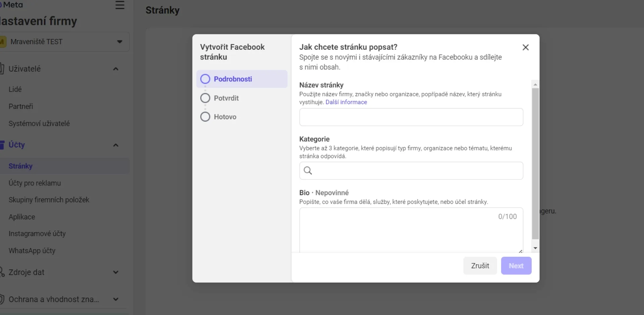Open the Další informace link
Image resolution: width=644 pixels, height=315 pixels.
click(346, 102)
